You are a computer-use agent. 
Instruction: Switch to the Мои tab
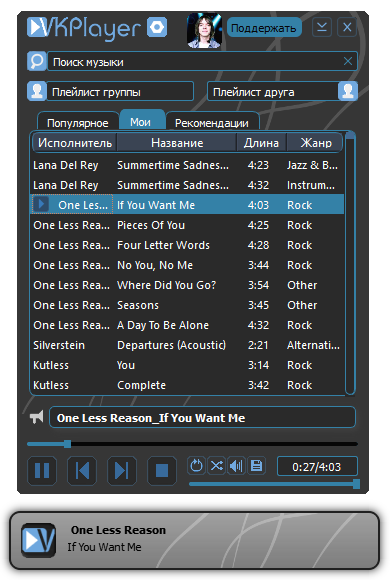(141, 121)
